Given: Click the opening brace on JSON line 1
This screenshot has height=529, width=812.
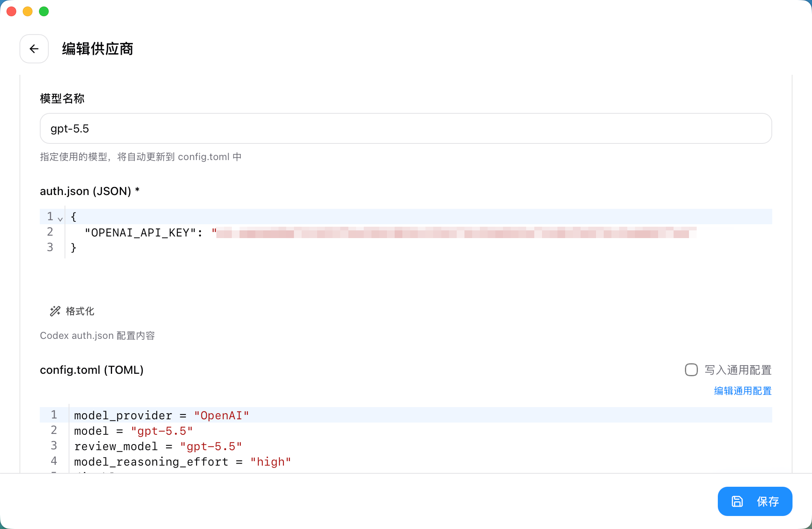Looking at the screenshot, I should pyautogui.click(x=73, y=217).
